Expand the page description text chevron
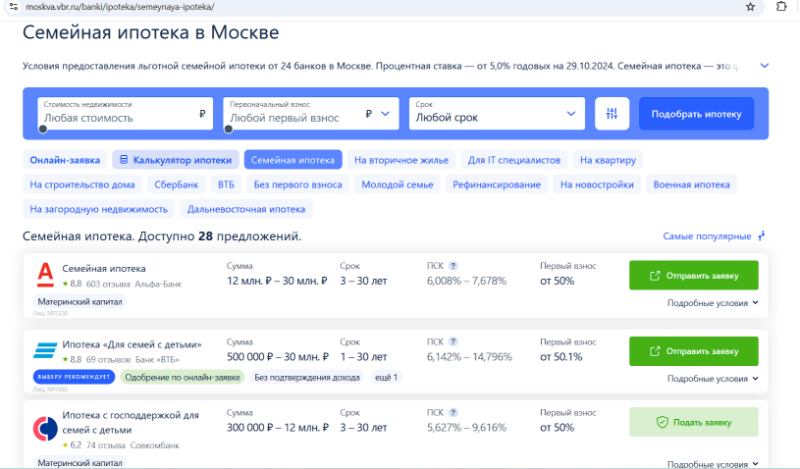This screenshot has width=800, height=469. [x=765, y=66]
